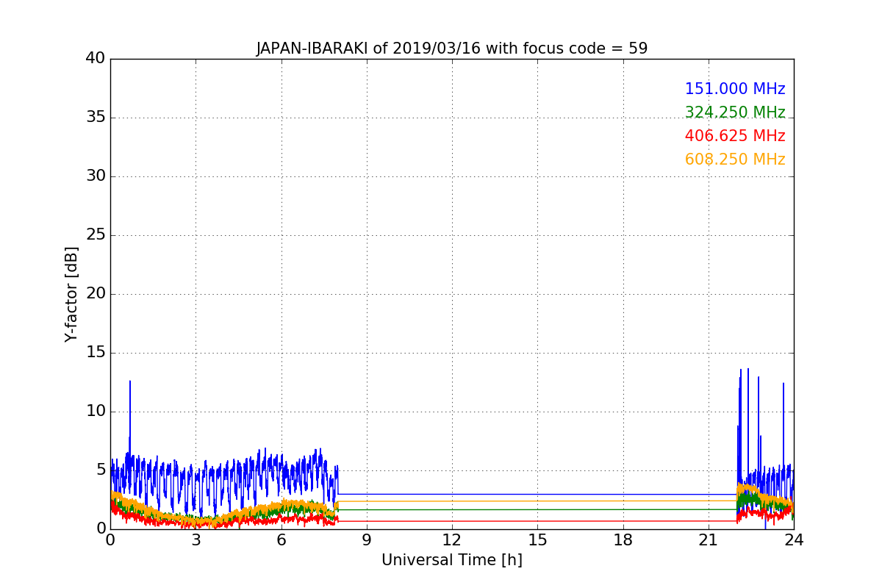Click the Universal Time [h] axis label

click(x=452, y=560)
